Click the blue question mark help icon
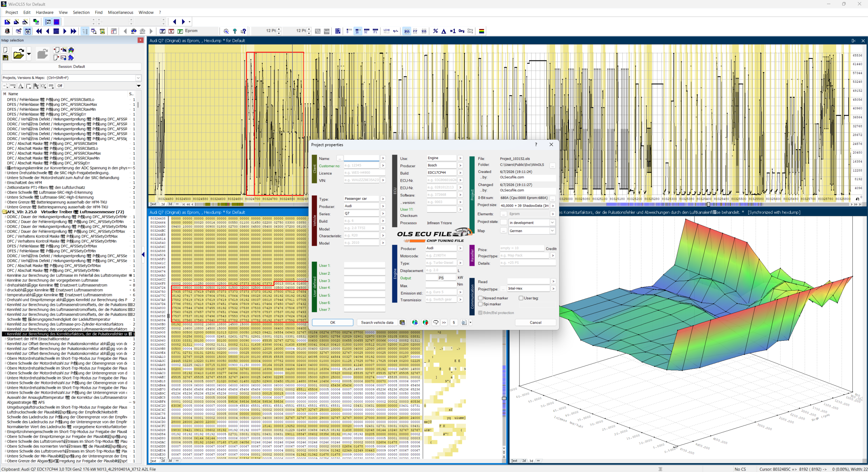The width and height of the screenshot is (868, 472). 235,31
